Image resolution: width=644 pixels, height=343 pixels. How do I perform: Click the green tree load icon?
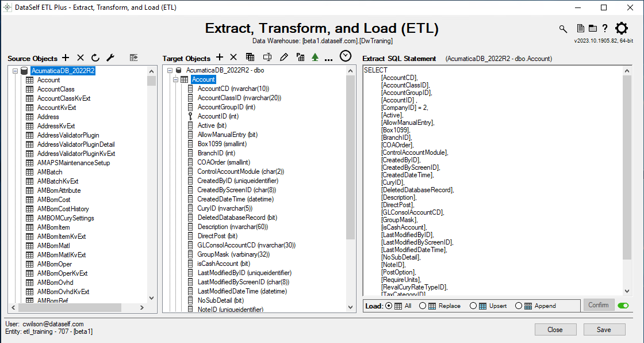click(x=315, y=58)
